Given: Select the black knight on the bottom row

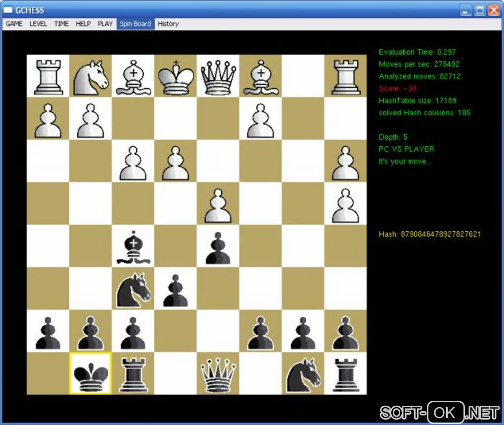Looking at the screenshot, I should click(x=303, y=375).
